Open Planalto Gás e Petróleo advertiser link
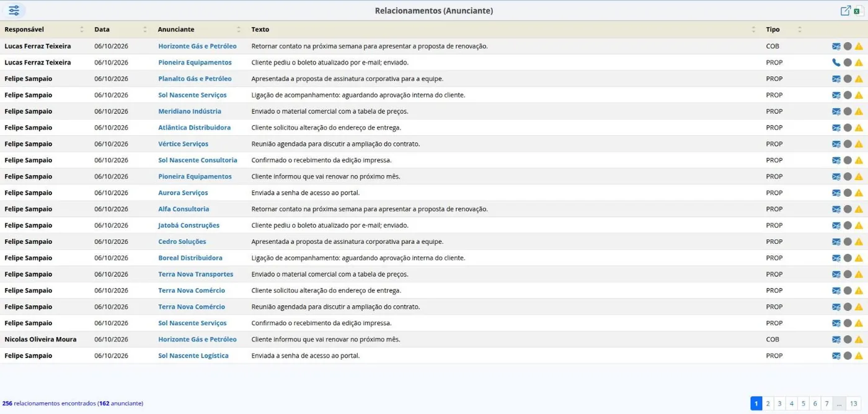 tap(195, 79)
